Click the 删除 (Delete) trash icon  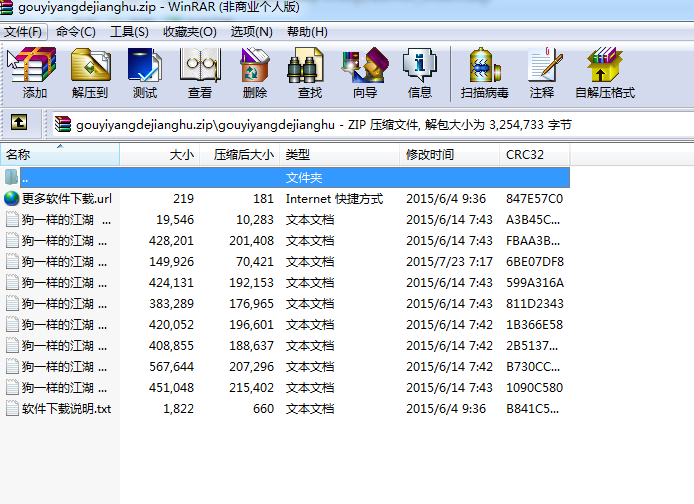pos(254,65)
